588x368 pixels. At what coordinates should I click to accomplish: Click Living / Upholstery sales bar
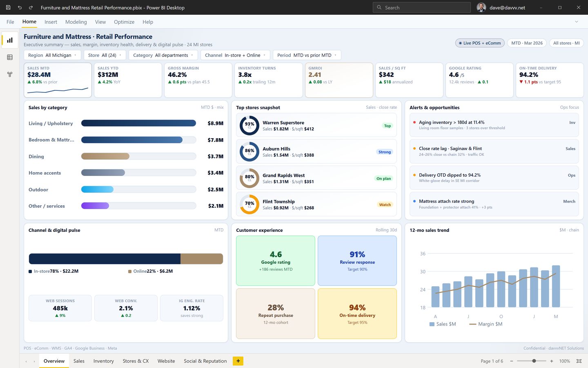(x=138, y=123)
